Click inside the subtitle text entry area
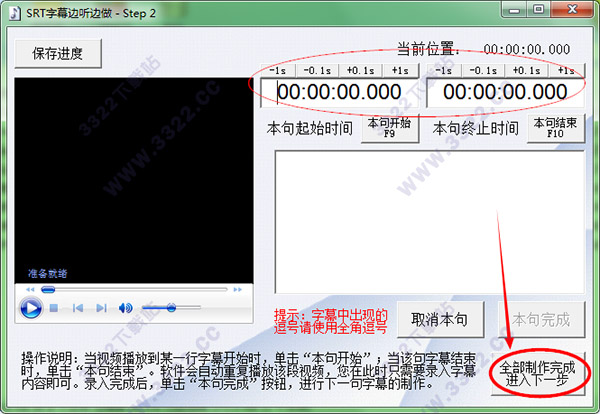Image resolution: width=600 pixels, height=414 pixels. (x=429, y=222)
